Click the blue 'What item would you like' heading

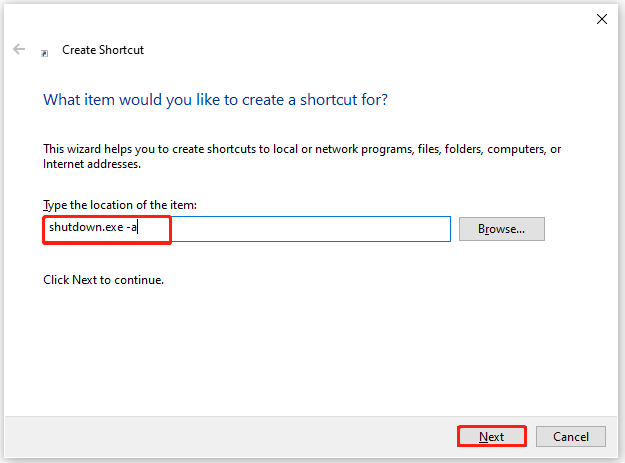click(215, 100)
